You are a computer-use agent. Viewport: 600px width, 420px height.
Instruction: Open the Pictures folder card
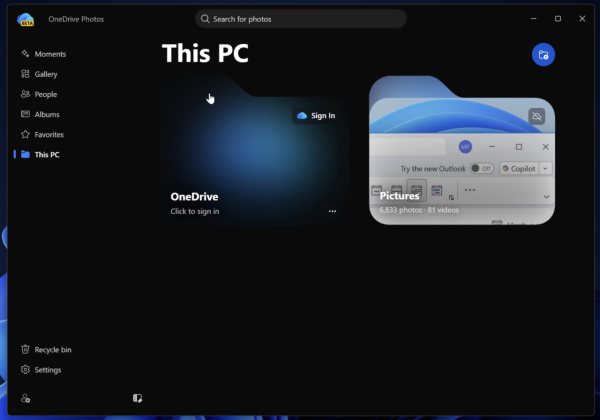[462, 150]
